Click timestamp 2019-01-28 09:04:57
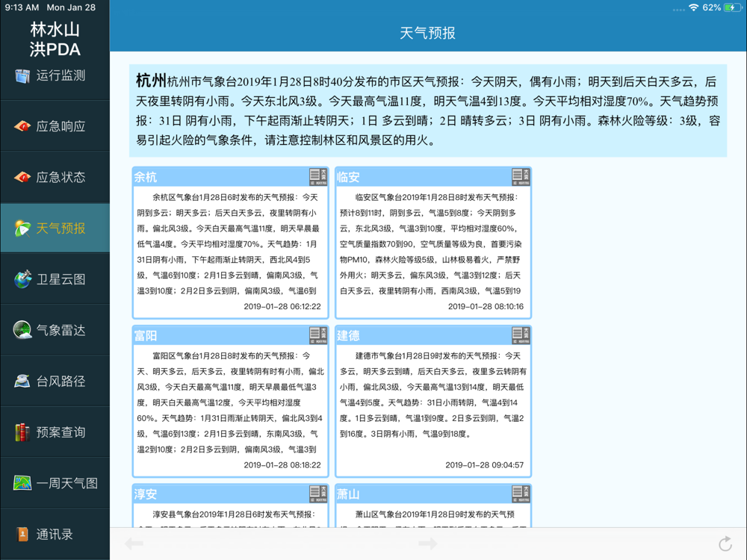This screenshot has width=747, height=560. tap(485, 464)
